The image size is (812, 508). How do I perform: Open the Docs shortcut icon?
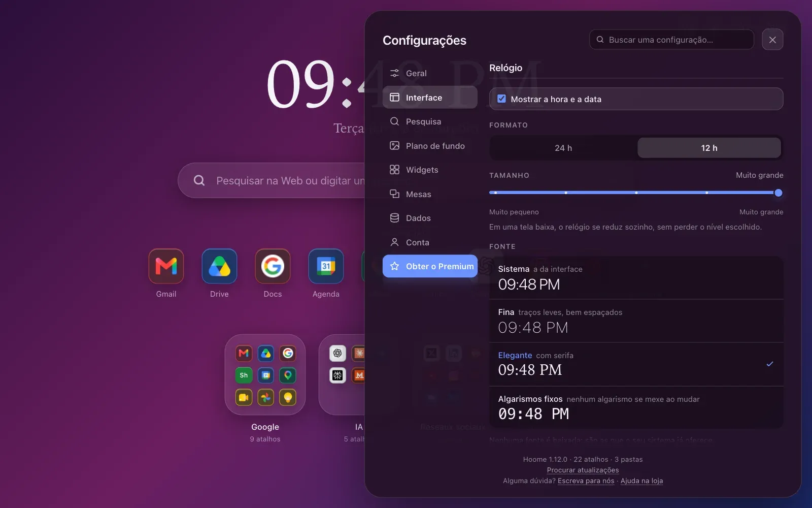(x=273, y=266)
